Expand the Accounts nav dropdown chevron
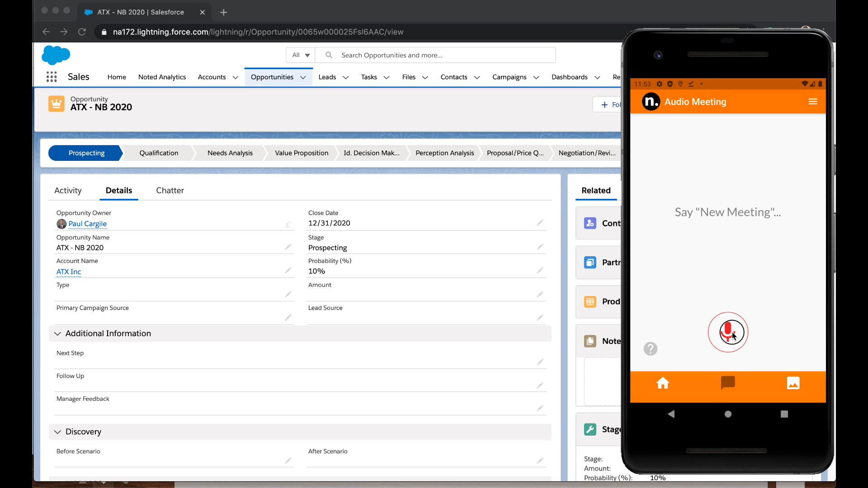Image resolution: width=868 pixels, height=488 pixels. (236, 77)
